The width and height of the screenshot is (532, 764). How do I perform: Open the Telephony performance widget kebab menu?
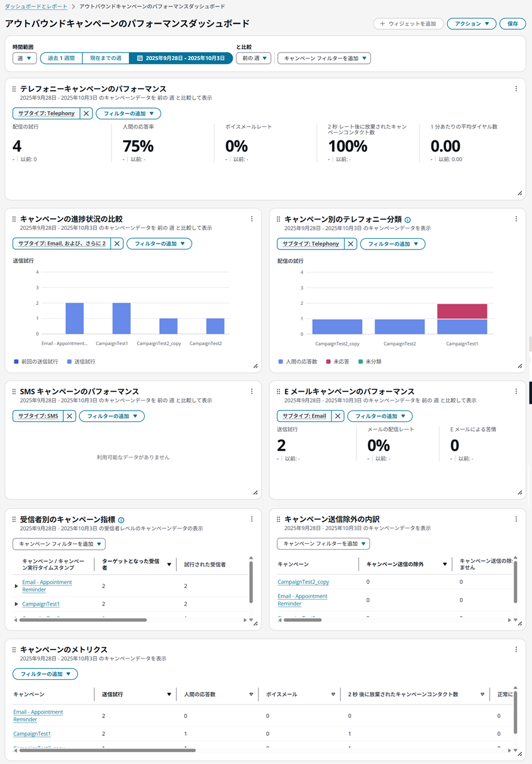click(516, 89)
